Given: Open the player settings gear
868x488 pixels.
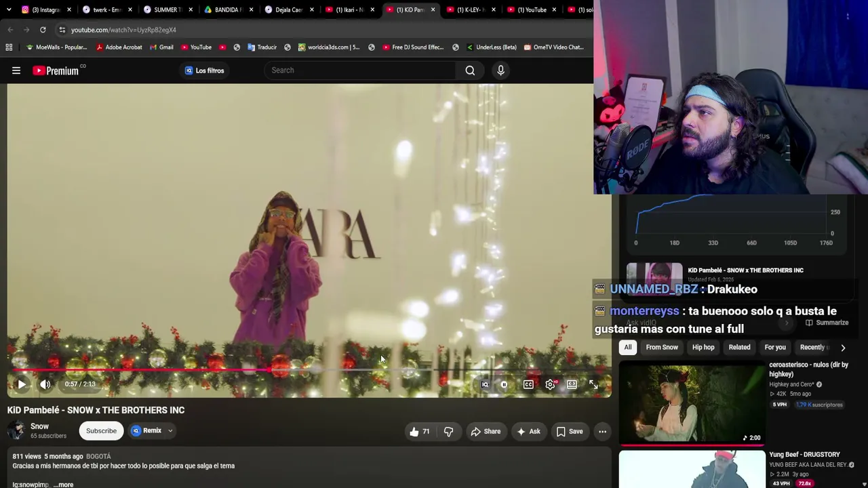Looking at the screenshot, I should [x=550, y=384].
